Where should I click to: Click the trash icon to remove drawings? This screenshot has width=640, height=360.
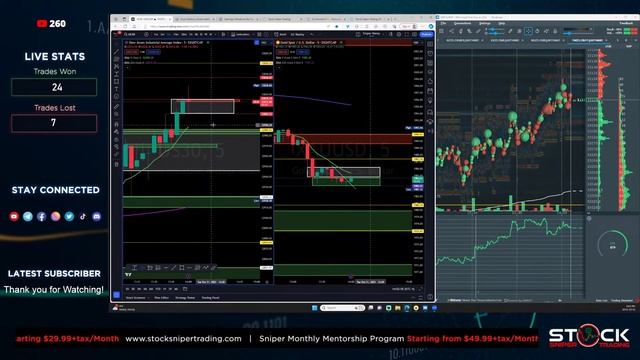click(x=116, y=164)
